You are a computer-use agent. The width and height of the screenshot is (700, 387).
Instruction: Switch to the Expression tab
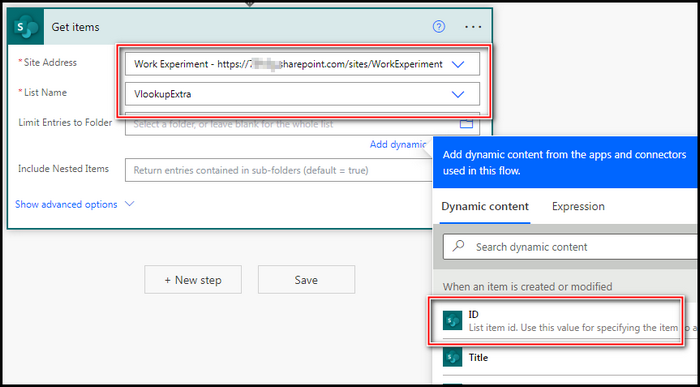(x=578, y=207)
